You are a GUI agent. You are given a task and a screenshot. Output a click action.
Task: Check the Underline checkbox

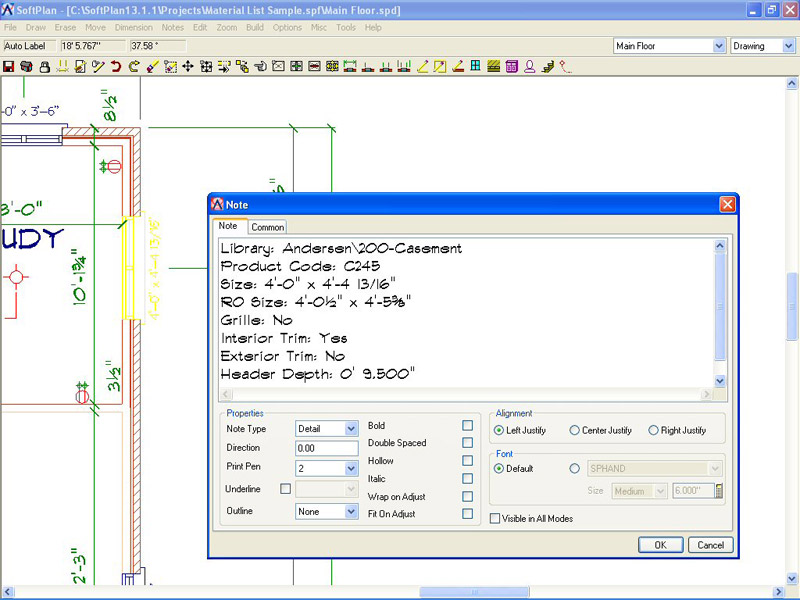coord(286,489)
